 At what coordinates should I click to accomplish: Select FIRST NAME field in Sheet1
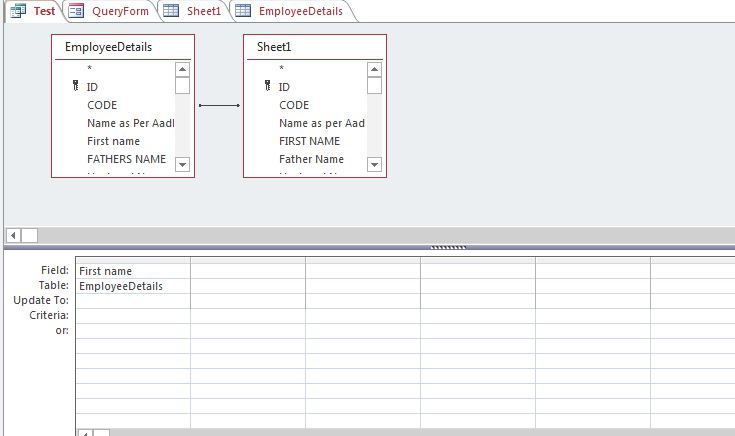(x=309, y=141)
